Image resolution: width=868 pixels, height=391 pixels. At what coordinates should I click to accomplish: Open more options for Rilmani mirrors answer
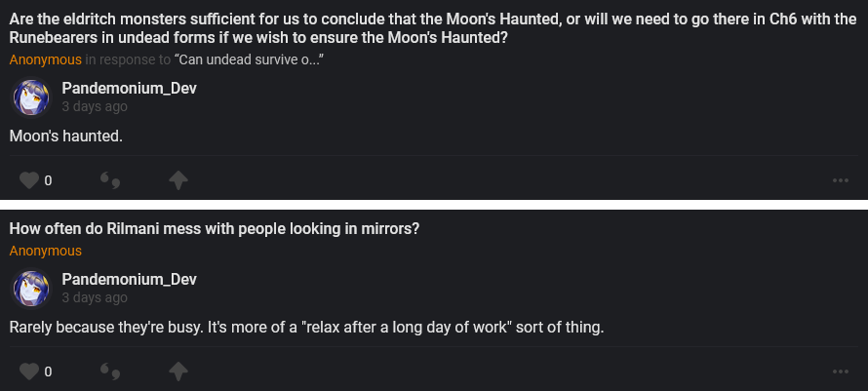[x=840, y=371]
